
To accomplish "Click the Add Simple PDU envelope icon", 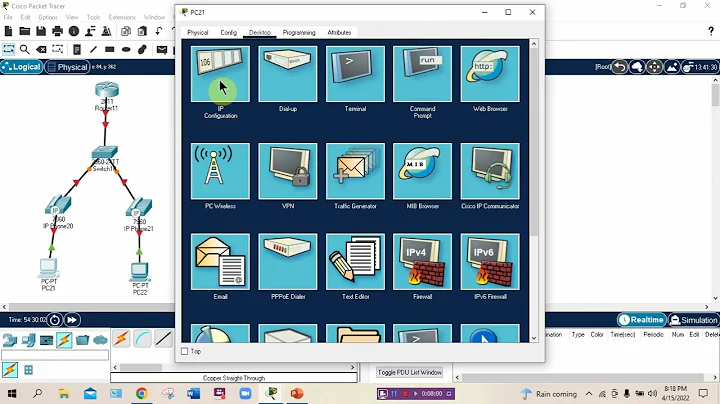I will [162, 49].
